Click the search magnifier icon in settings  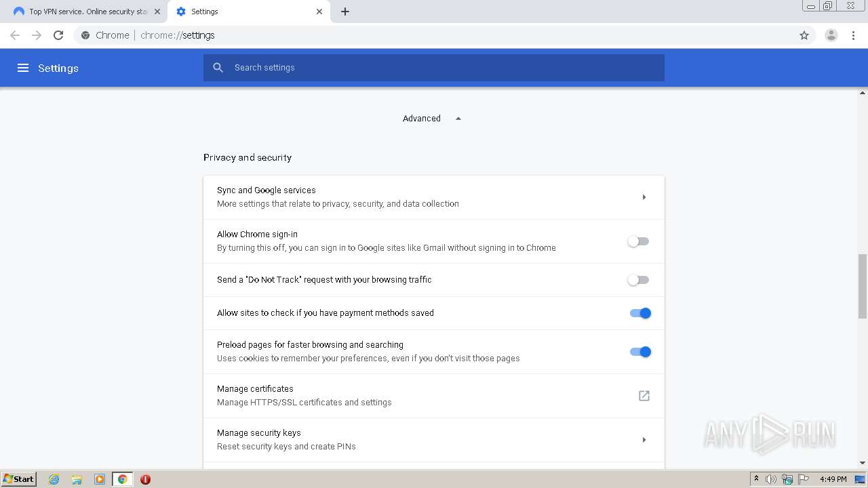pyautogui.click(x=218, y=68)
